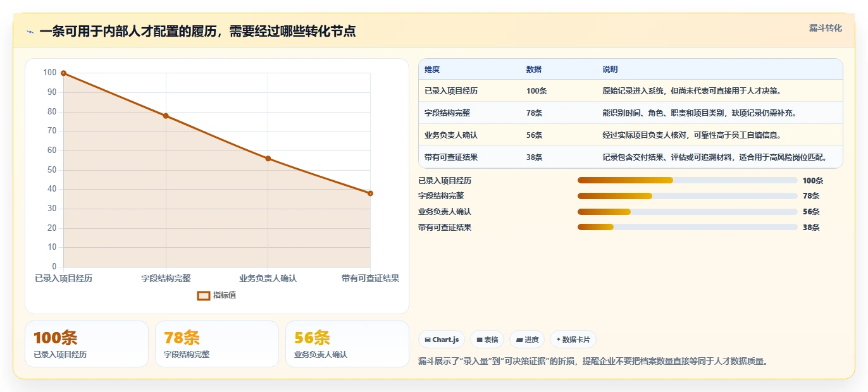
Task: Click description starting 记录包含交付结果
Action: pos(715,157)
